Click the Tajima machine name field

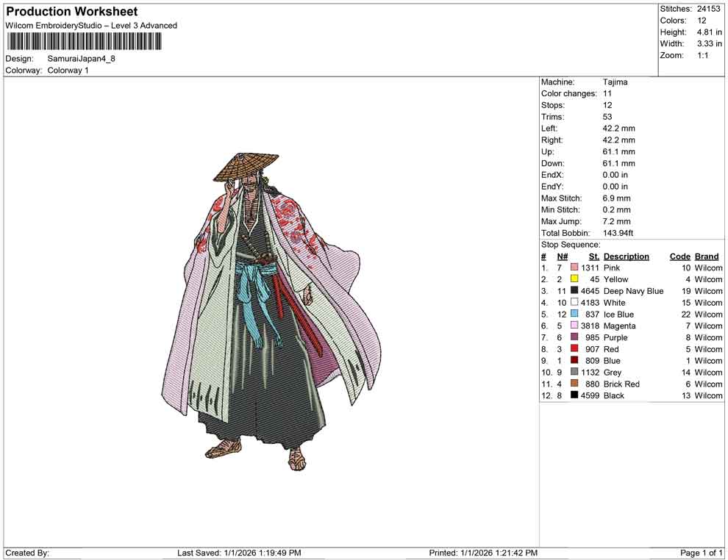(615, 82)
